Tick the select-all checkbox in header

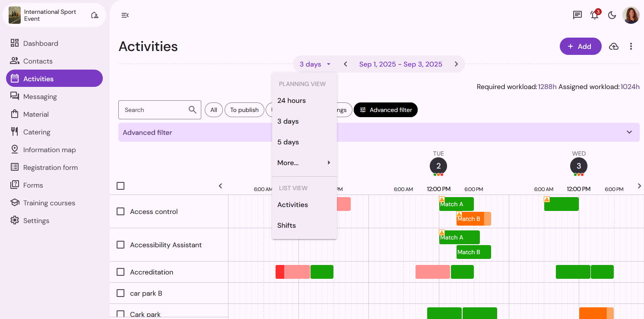coord(121,186)
